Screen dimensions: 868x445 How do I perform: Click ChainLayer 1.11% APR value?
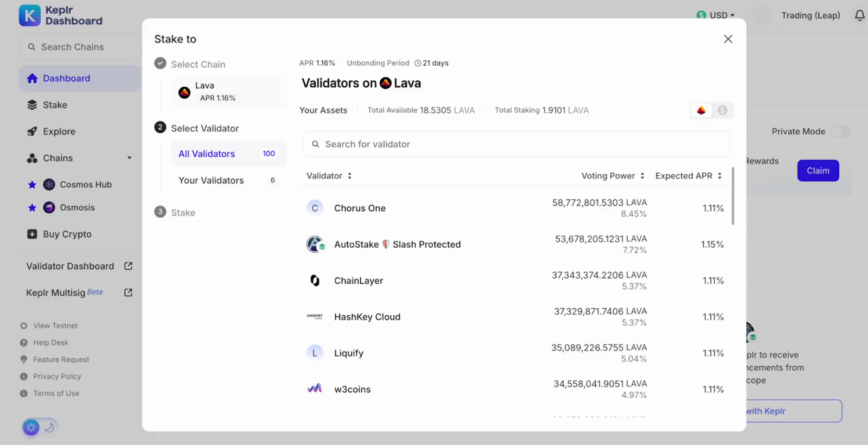point(713,281)
